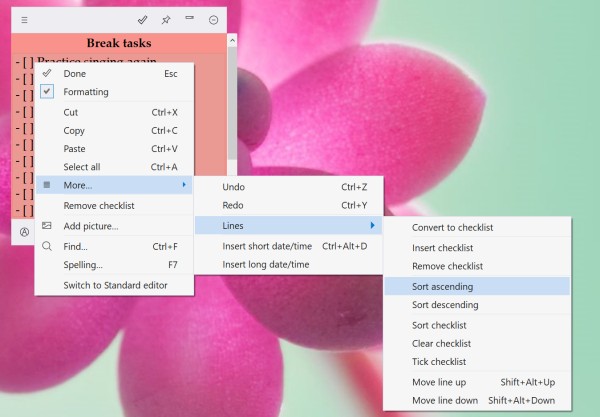The height and width of the screenshot is (417, 600).
Task: Click the magnifier icon beside Find
Action: click(47, 246)
